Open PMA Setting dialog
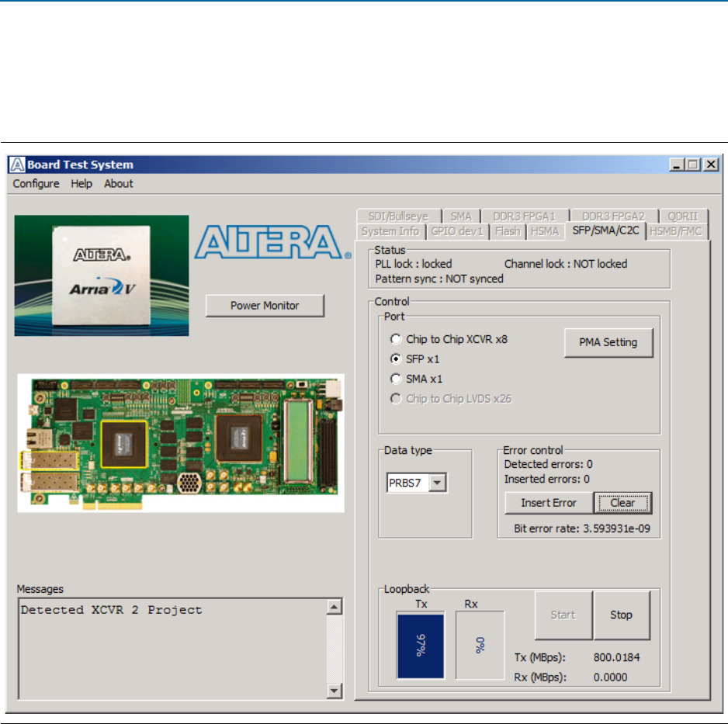728x724 pixels. [608, 342]
